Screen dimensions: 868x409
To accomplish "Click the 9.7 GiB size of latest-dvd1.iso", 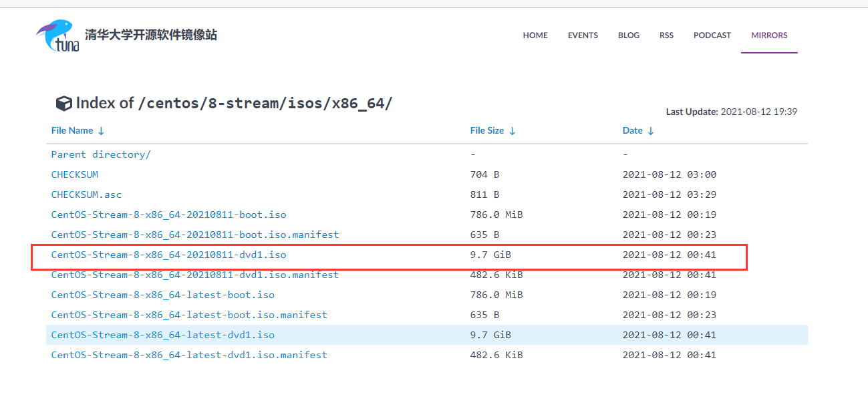I will tap(490, 335).
